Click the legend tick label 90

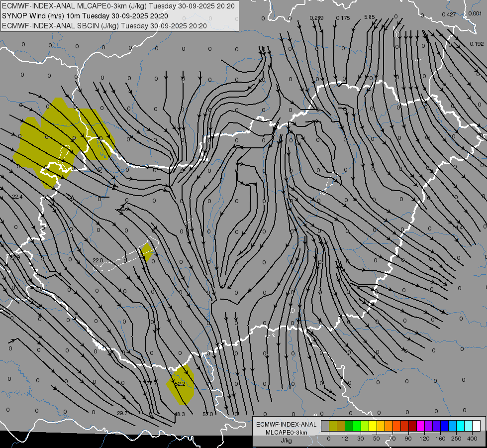(x=408, y=439)
